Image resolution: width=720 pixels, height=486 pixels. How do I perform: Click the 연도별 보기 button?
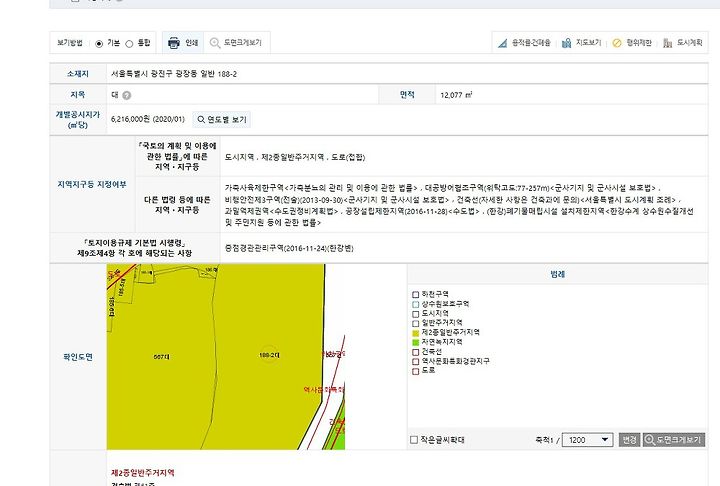[x=221, y=119]
